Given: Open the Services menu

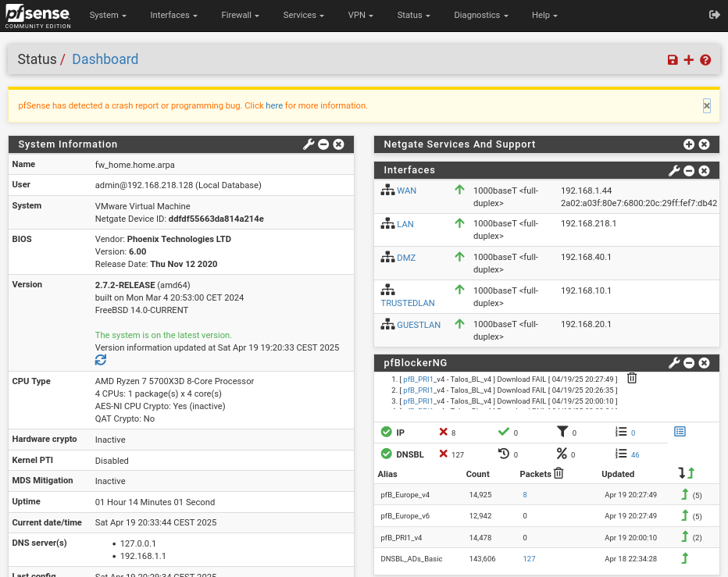Looking at the screenshot, I should pos(304,15).
